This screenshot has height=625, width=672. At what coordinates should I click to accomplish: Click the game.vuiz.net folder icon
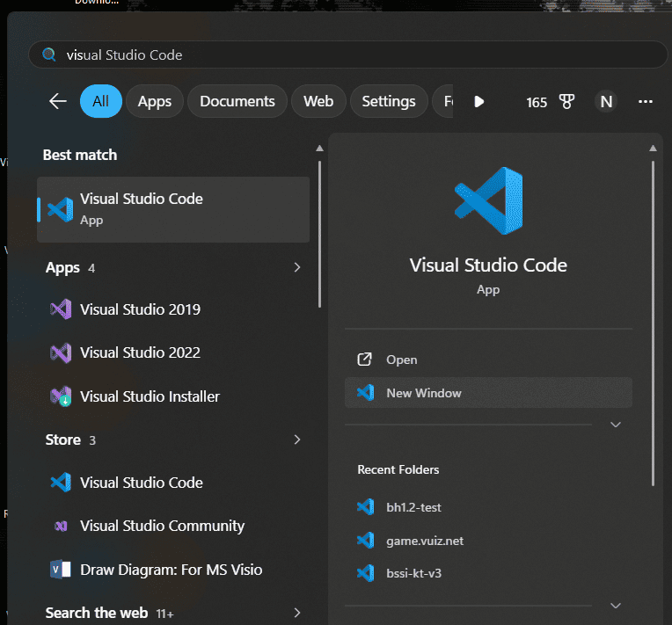click(366, 541)
